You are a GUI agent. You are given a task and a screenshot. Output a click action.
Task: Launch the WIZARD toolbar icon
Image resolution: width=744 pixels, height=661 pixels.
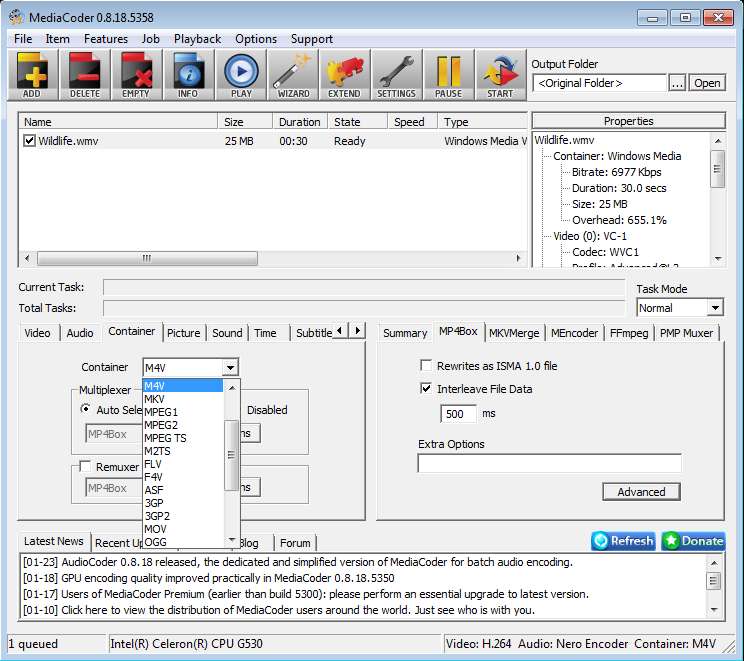[293, 75]
